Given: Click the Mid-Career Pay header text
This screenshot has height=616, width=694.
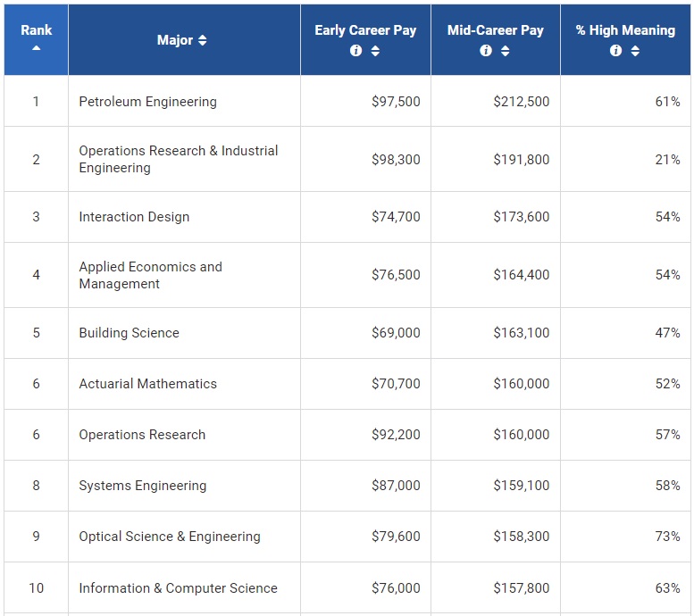Looking at the screenshot, I should (x=495, y=29).
